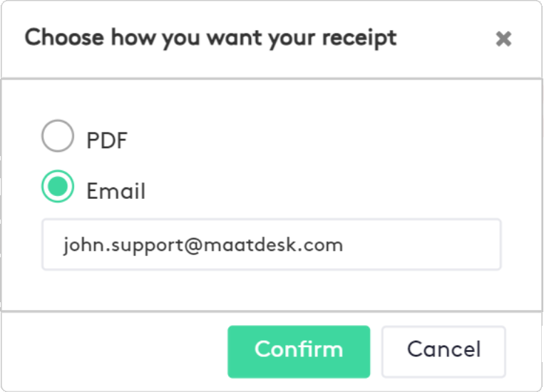Click the filled green Email radio circle
This screenshot has height=392, width=544.
(x=58, y=187)
